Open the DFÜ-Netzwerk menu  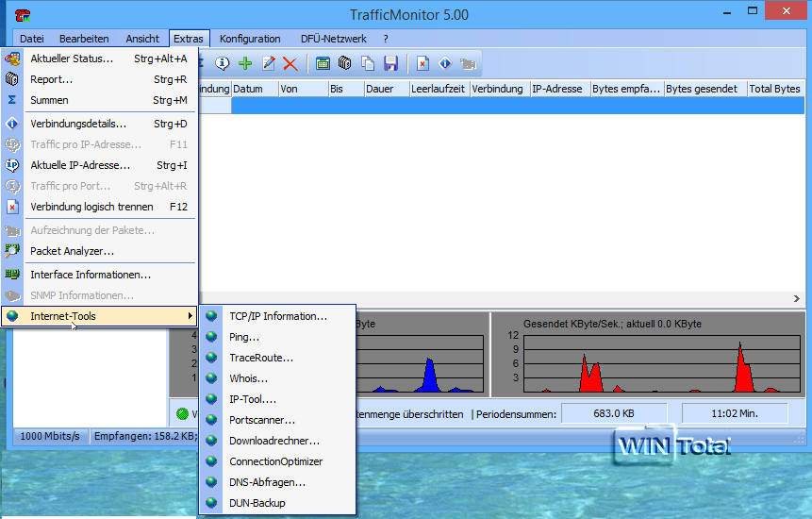333,39
